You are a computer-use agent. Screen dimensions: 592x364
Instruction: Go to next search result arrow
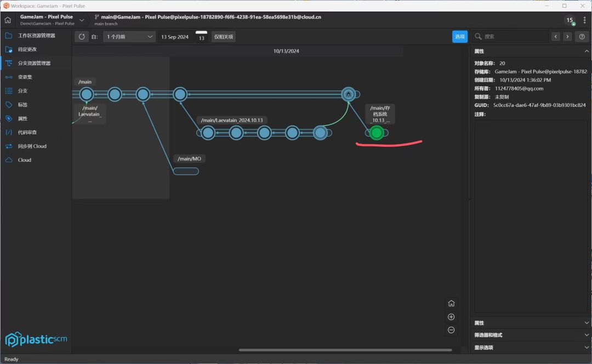point(567,37)
